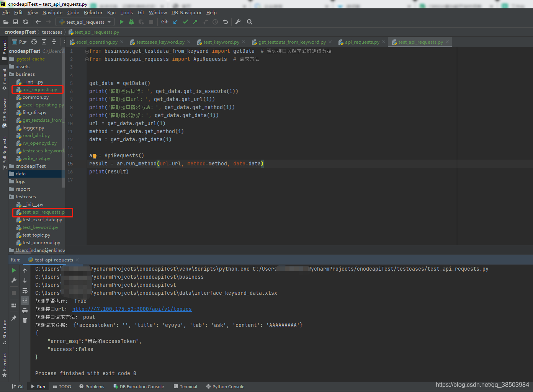Open Search Everywhere magnifier icon
The height and width of the screenshot is (392, 533).
tap(250, 22)
